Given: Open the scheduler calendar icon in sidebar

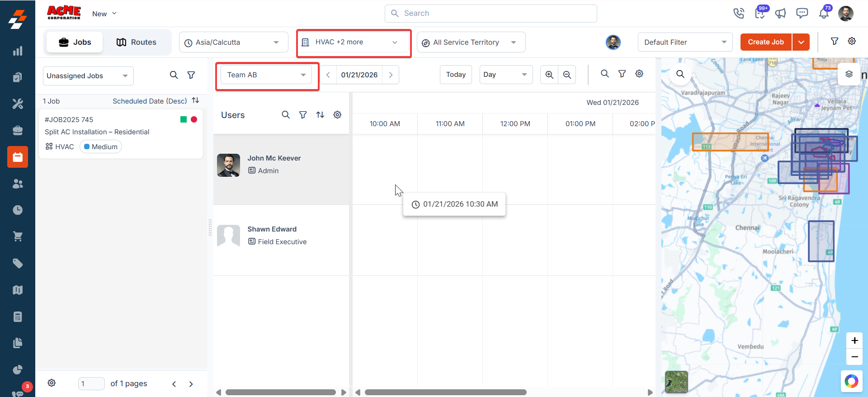Looking at the screenshot, I should click(18, 157).
